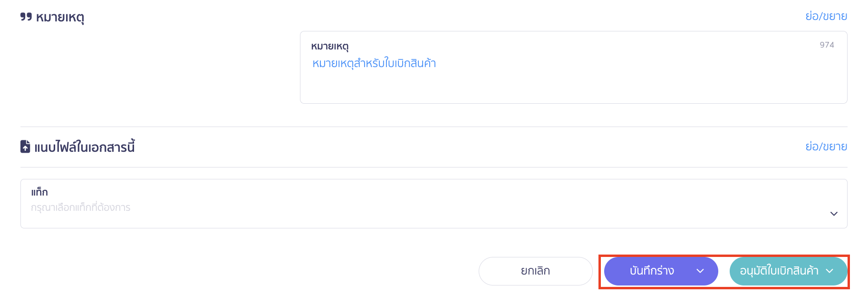Expand save options on the บันทึกร่าง button
Screen dimensions: 868x295
[x=699, y=271]
